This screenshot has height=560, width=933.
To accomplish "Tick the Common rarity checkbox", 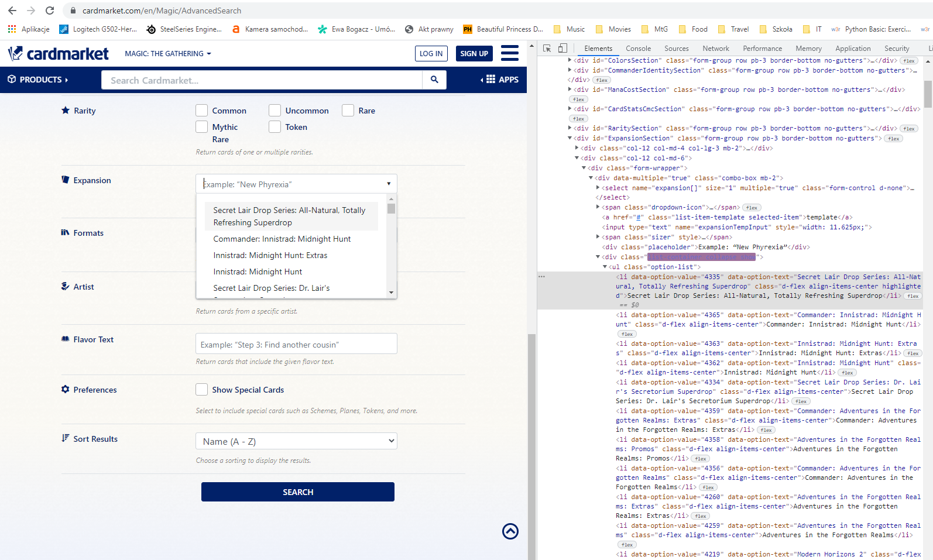I will (202, 111).
